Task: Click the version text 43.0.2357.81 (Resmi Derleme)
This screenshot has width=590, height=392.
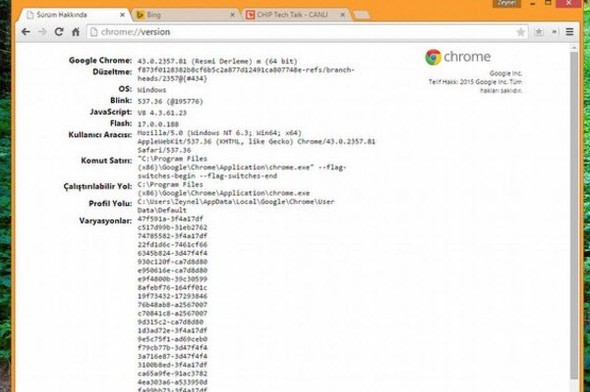Action: click(x=195, y=61)
